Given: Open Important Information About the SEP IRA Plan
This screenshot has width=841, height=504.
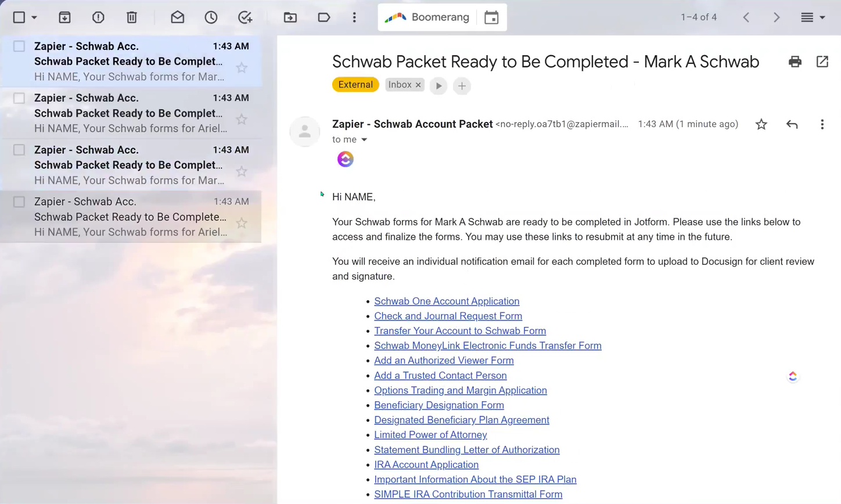Looking at the screenshot, I should [x=475, y=480].
